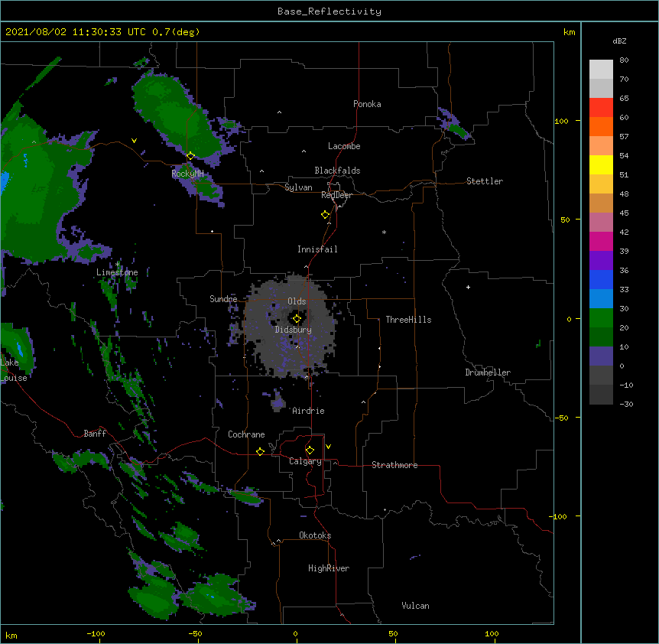This screenshot has width=659, height=644.
Task: Click the km label at top right
Action: (569, 32)
